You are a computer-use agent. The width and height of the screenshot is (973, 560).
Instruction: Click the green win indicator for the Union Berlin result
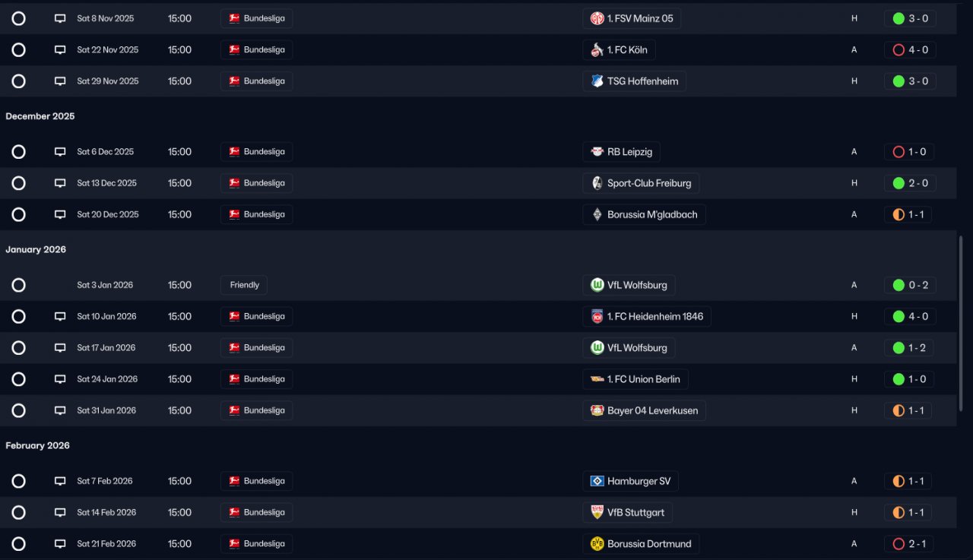[899, 379]
